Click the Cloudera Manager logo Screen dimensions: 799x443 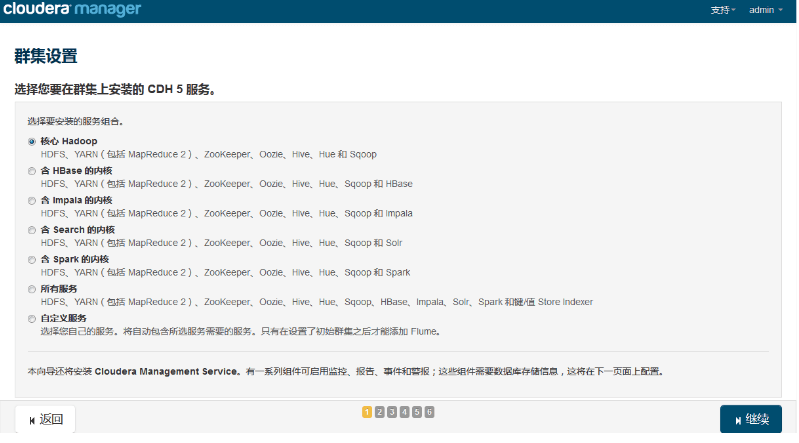tap(72, 10)
